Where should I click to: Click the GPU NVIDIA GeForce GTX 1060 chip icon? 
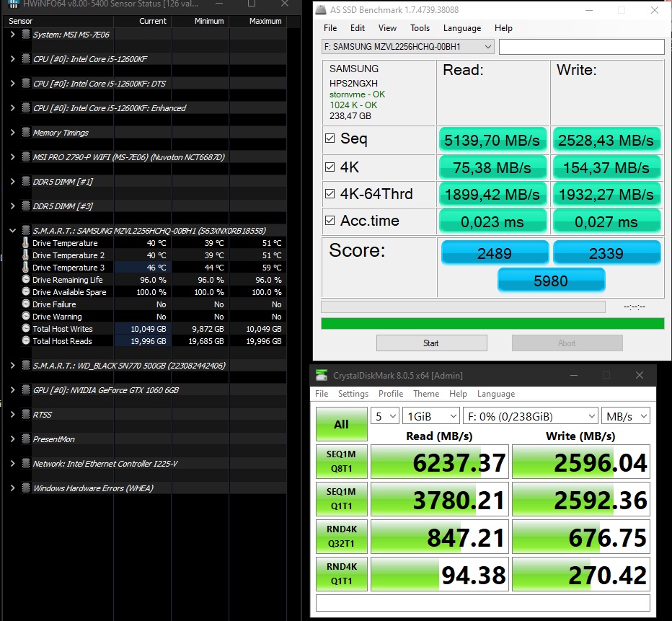26,390
